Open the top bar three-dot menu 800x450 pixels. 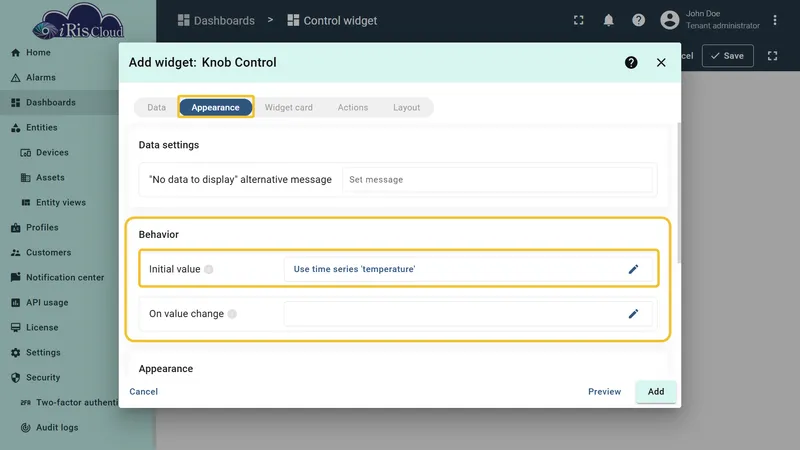coord(774,20)
